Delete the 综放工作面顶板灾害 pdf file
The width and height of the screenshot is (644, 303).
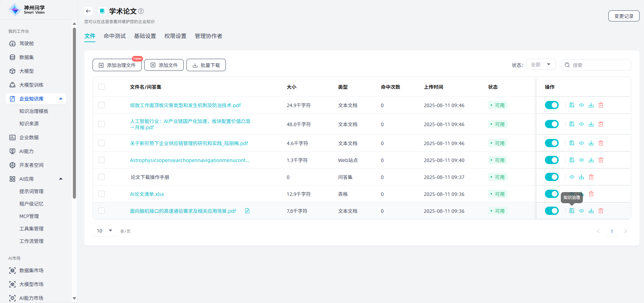point(601,105)
